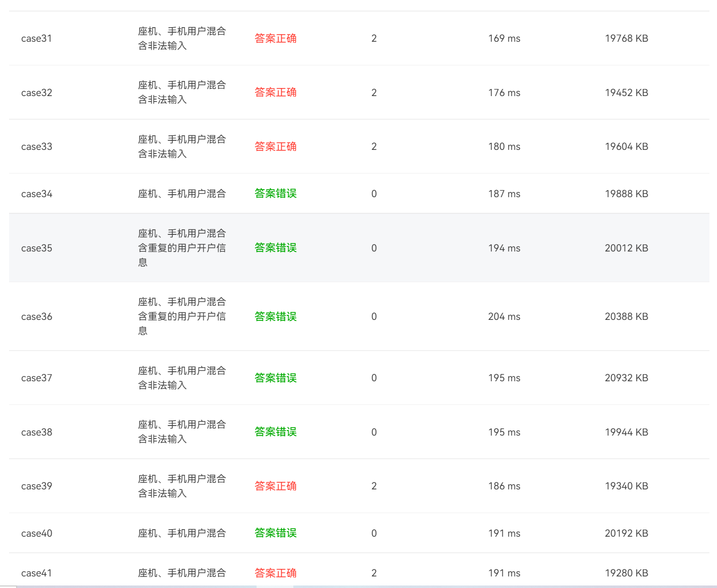Select the case33 row label
Image resolution: width=717 pixels, height=588 pixels.
tap(36, 147)
